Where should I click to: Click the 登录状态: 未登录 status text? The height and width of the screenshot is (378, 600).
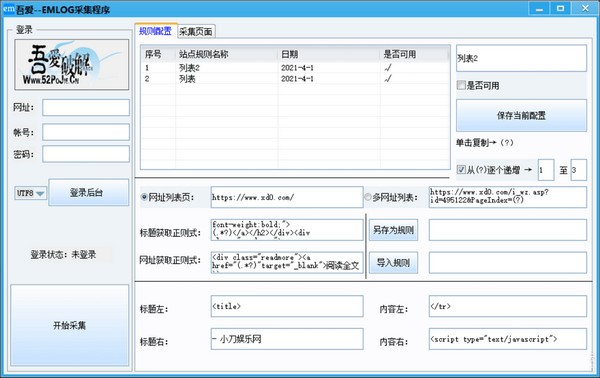[63, 254]
